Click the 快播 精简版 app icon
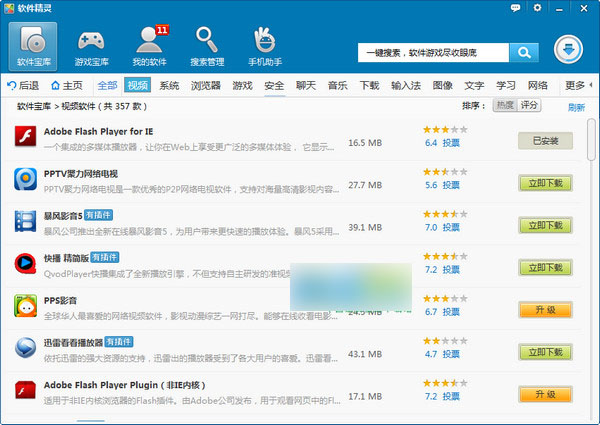The width and height of the screenshot is (600, 425). point(25,263)
